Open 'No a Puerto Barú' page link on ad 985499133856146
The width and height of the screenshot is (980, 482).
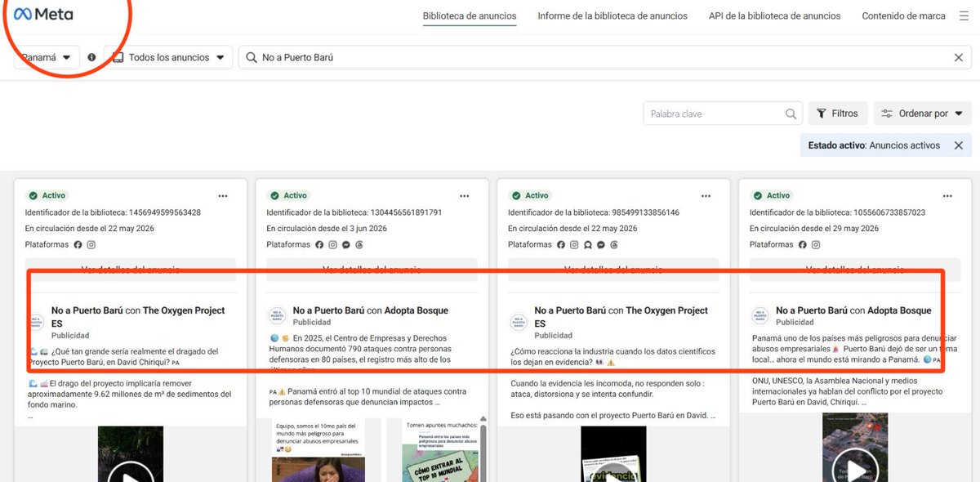(570, 310)
